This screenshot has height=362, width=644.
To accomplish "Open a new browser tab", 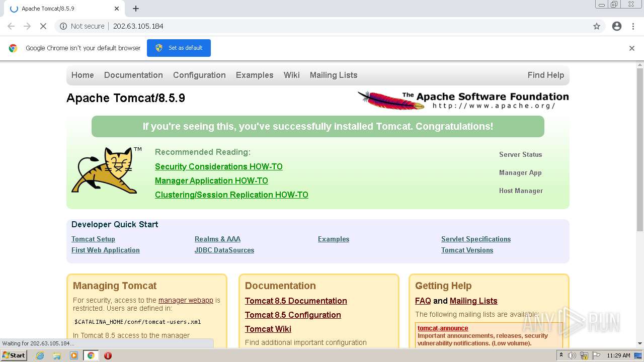I will (136, 9).
